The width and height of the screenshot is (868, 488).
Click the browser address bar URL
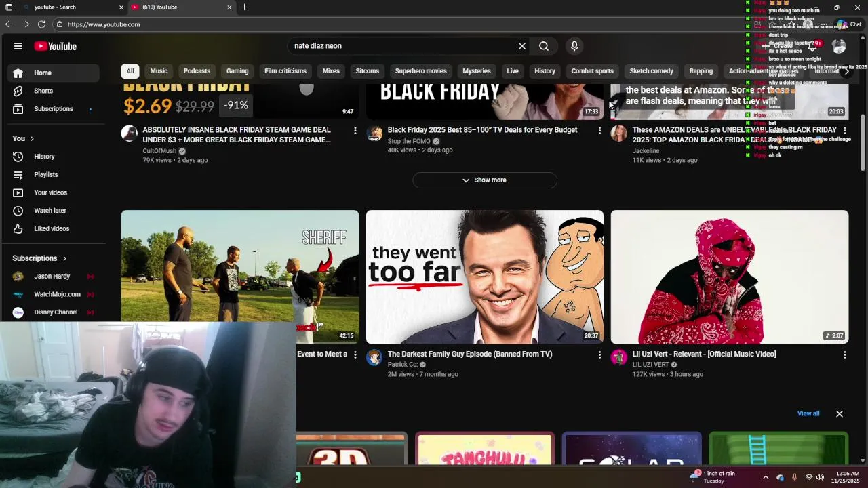104,24
